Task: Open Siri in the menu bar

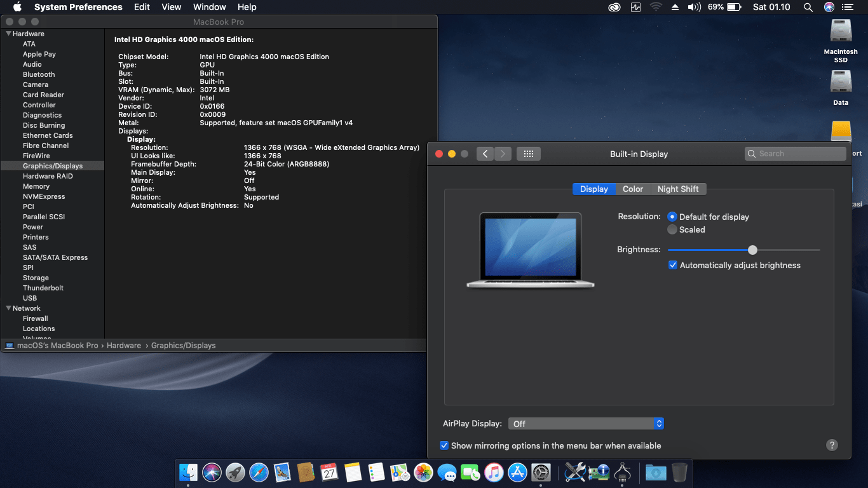Action: [829, 7]
